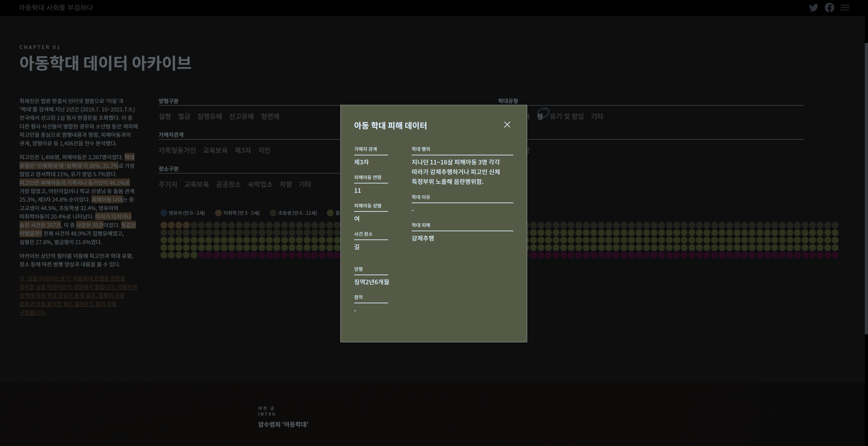868x446 pixels.
Task: Filter abuse type by 유기 및 방임
Action: [x=567, y=116]
